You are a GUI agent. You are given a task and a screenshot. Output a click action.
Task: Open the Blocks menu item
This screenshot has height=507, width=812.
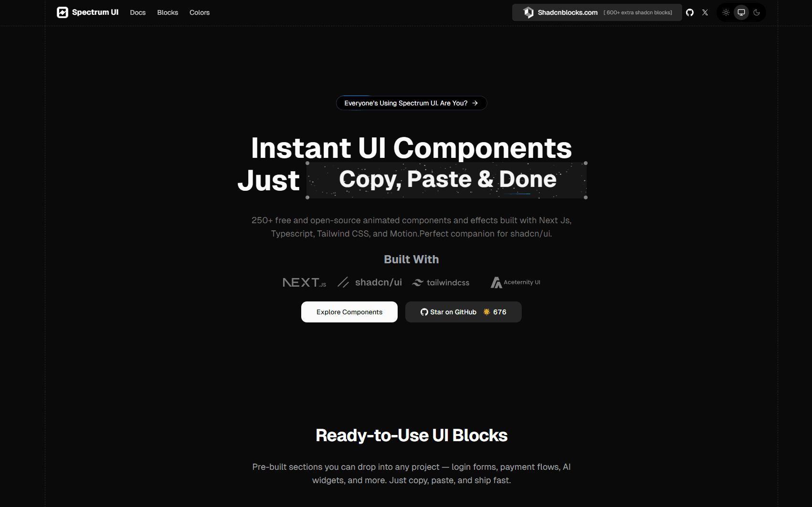pos(168,12)
